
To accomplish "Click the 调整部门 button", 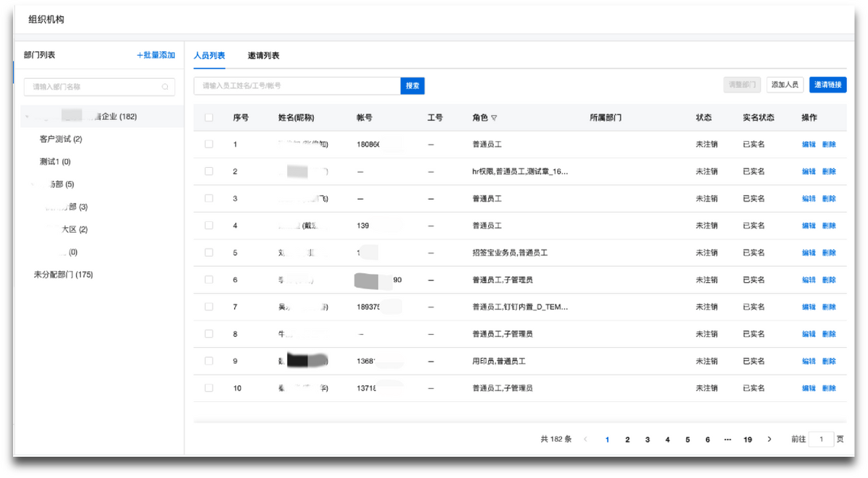I will (x=742, y=85).
